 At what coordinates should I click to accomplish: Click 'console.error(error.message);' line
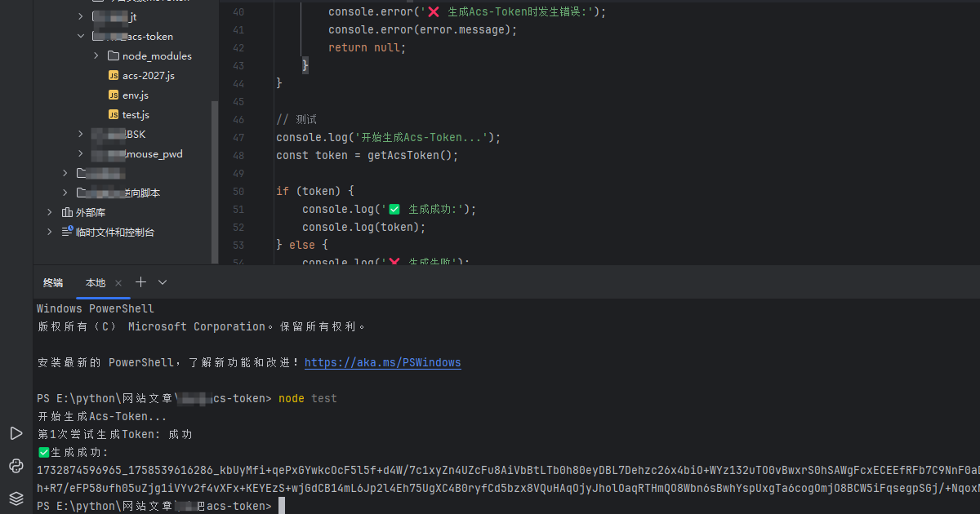423,29
